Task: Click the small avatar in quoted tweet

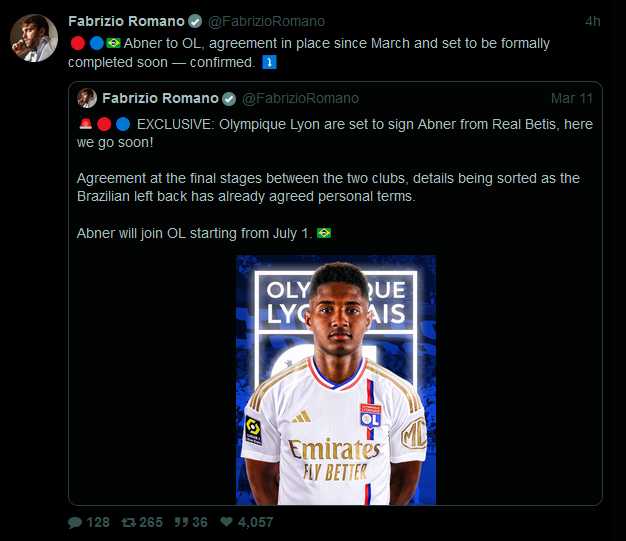Action: coord(87,98)
